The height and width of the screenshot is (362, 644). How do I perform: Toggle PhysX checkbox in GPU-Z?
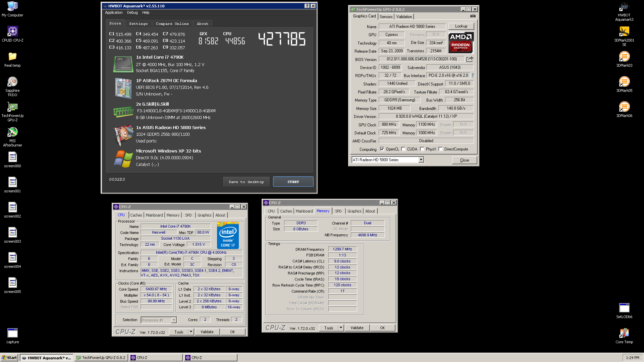pyautogui.click(x=422, y=149)
